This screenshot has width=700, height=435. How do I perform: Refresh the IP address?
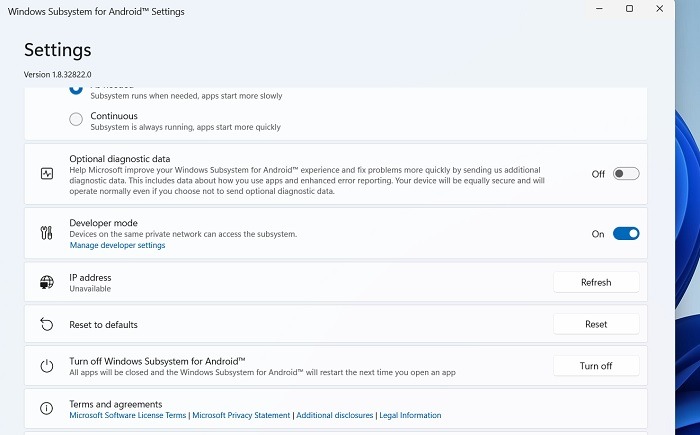596,282
